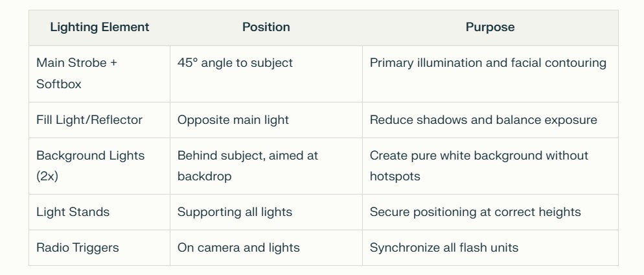The image size is (644, 275).
Task: Select the Opposite main light cell
Action: [x=266, y=120]
